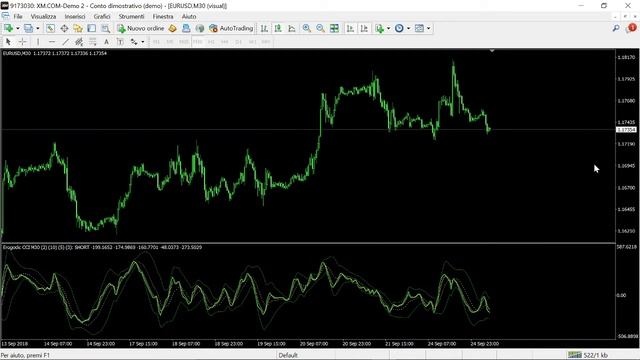This screenshot has width=640, height=360.
Task: Show the Data Window panel
Action: pyautogui.click(x=64, y=28)
